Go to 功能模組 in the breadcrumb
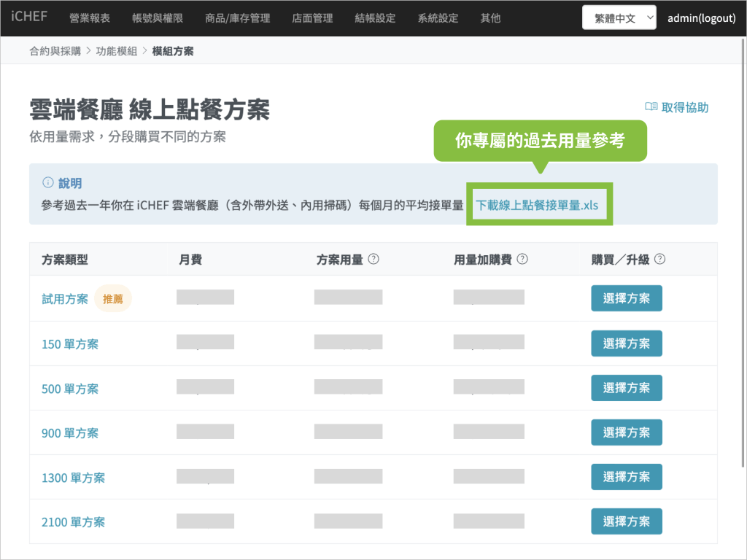 coord(117,51)
